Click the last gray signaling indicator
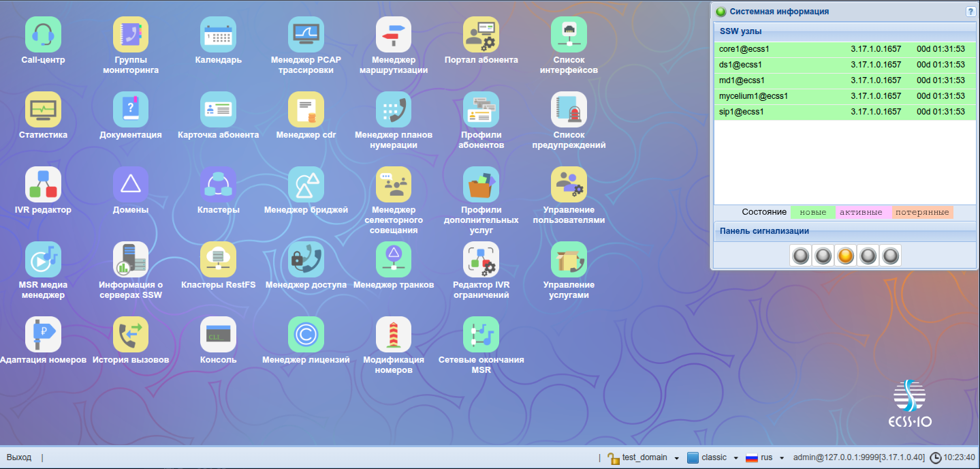The width and height of the screenshot is (980, 469). click(890, 256)
